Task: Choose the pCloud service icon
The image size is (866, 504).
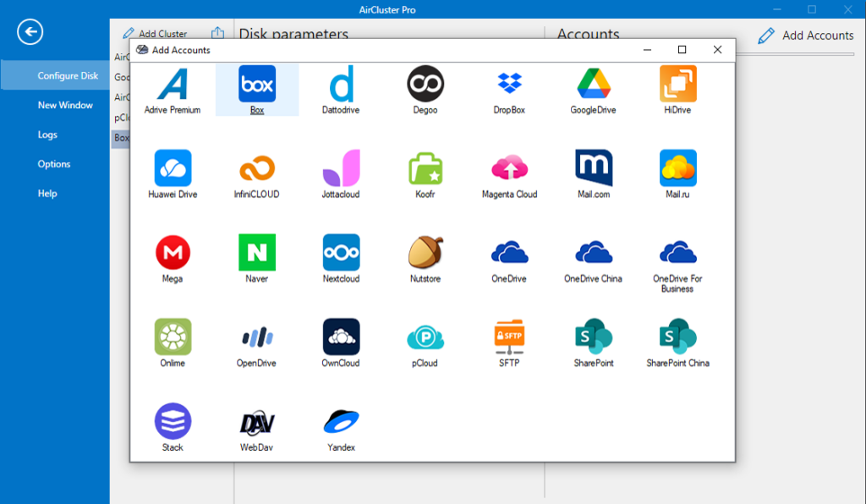Action: (425, 337)
